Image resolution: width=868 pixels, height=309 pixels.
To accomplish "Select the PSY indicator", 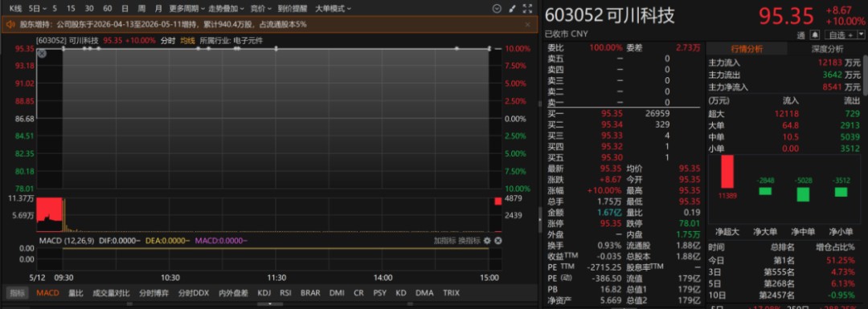I will pyautogui.click(x=379, y=293).
